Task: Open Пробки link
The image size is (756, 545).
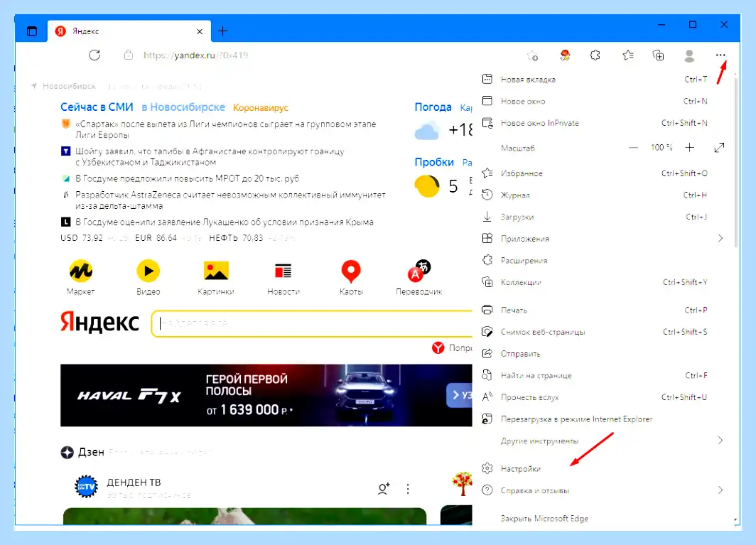Action: [x=434, y=162]
